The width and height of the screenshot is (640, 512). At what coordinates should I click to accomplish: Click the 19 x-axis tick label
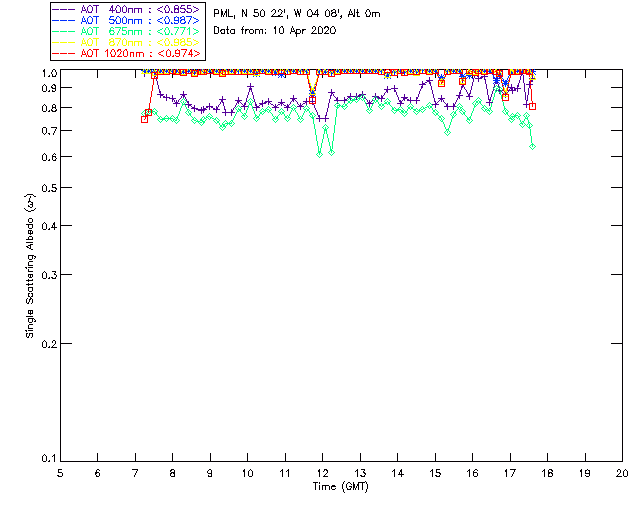tap(585, 474)
